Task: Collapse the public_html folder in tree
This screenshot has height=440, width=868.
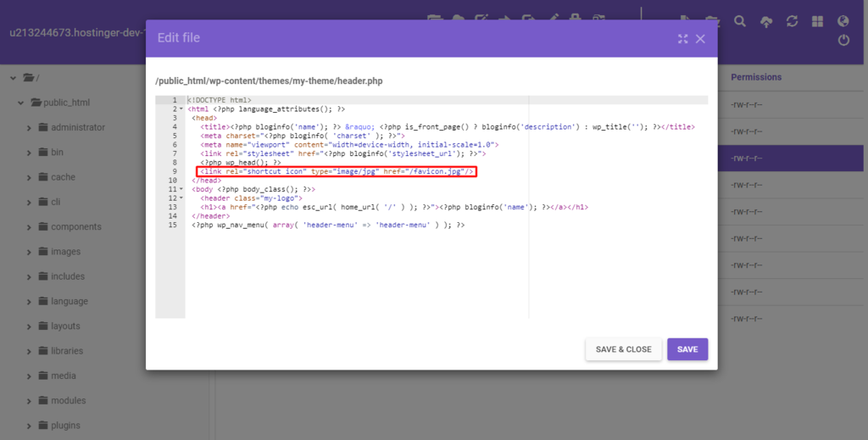Action: coord(20,103)
